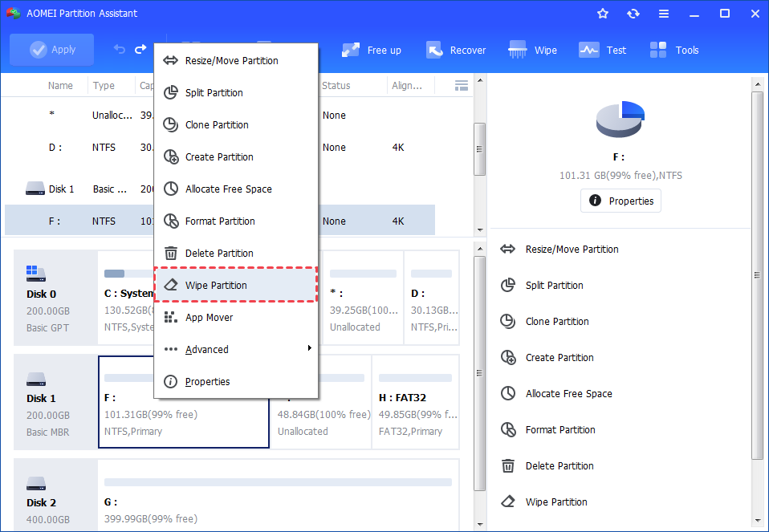Screen dimensions: 769x532
Task: Click the Wipe Partition eraser icon in right panel
Action: (x=507, y=502)
